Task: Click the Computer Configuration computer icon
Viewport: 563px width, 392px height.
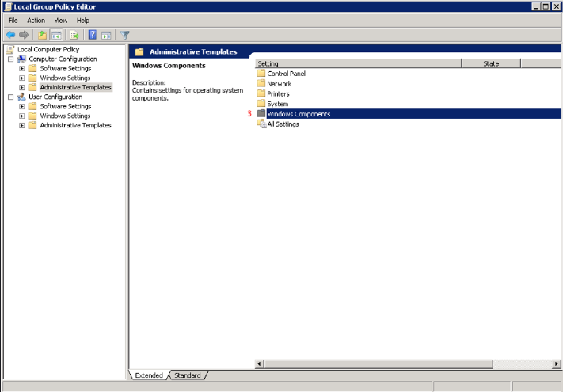Action: point(21,59)
